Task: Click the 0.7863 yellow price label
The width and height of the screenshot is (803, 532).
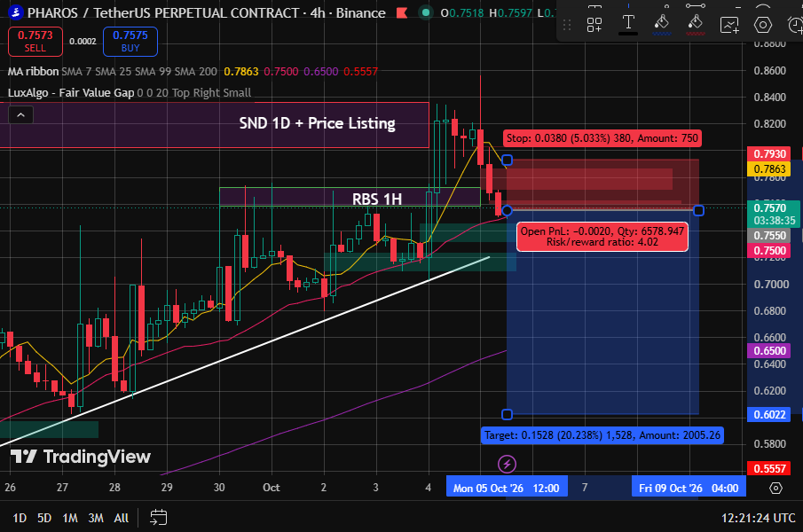Action: (769, 169)
